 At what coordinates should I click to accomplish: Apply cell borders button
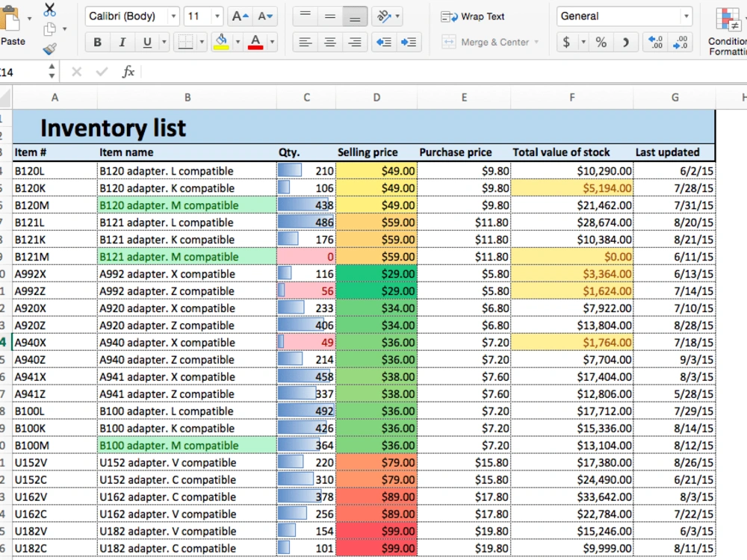(185, 43)
